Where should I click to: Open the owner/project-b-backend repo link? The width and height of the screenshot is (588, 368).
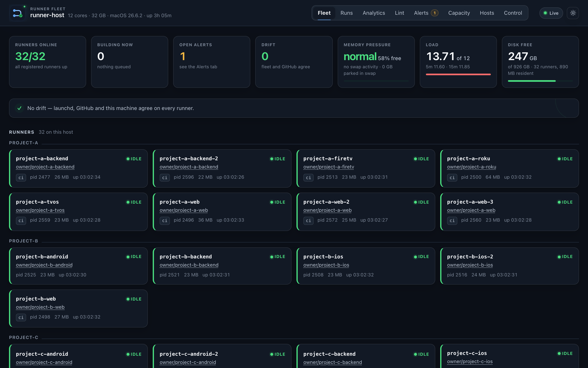point(189,265)
